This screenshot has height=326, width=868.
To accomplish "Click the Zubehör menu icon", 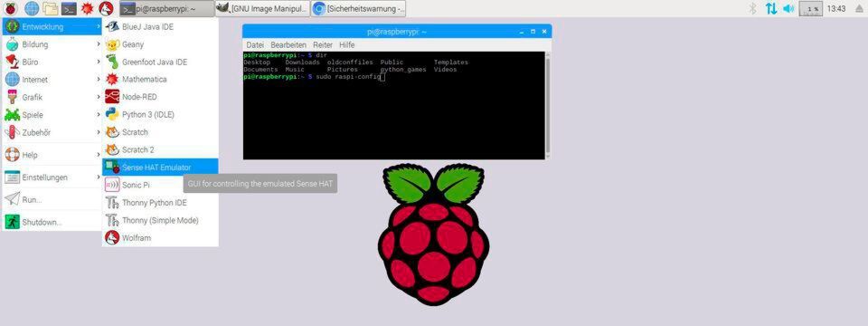I will 12,132.
